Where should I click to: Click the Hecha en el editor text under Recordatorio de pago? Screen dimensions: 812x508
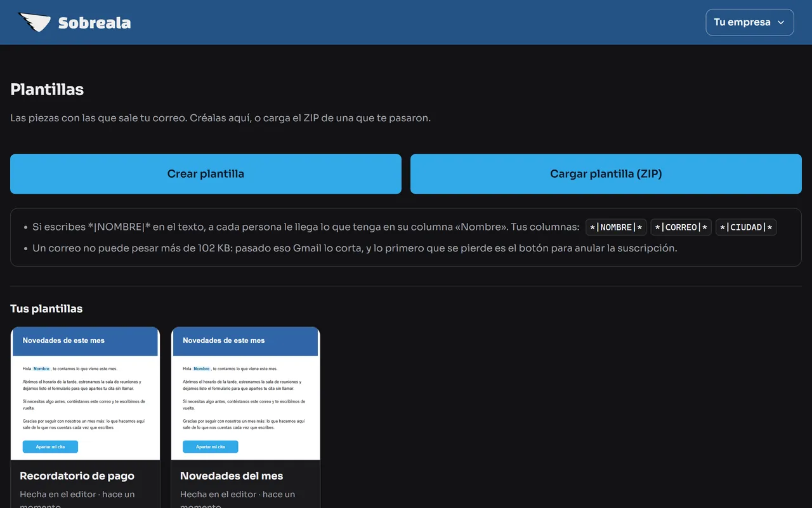pos(59,494)
